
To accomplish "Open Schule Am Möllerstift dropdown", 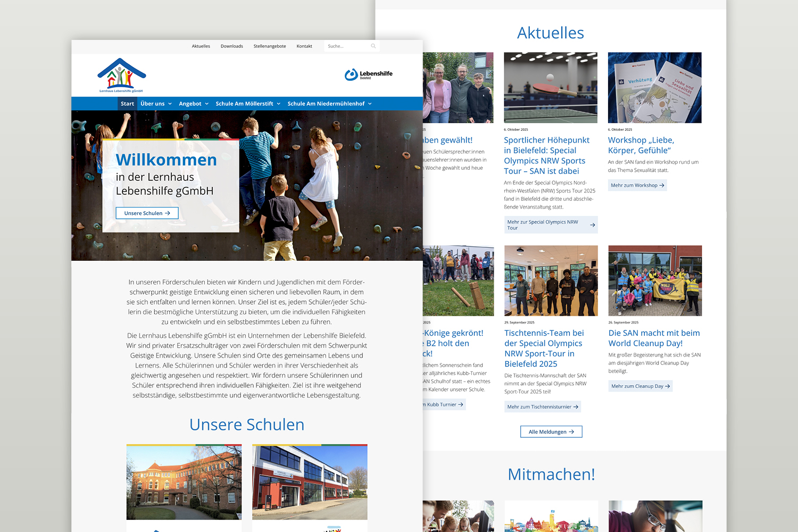I will pos(248,104).
